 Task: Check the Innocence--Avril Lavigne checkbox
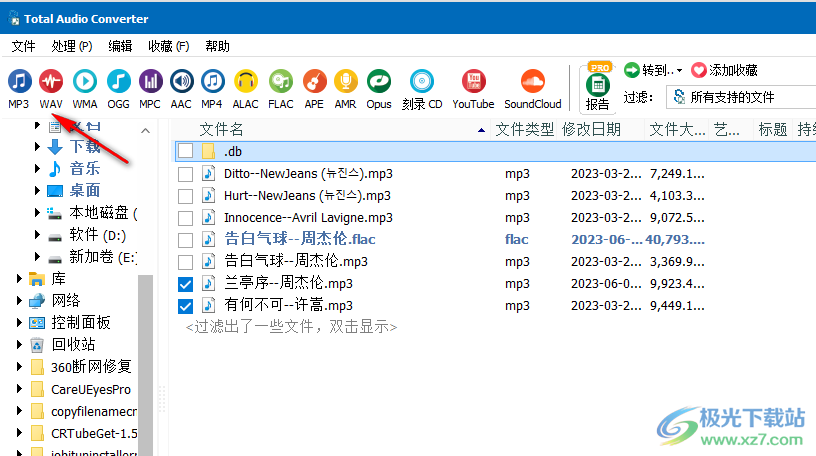coord(185,218)
